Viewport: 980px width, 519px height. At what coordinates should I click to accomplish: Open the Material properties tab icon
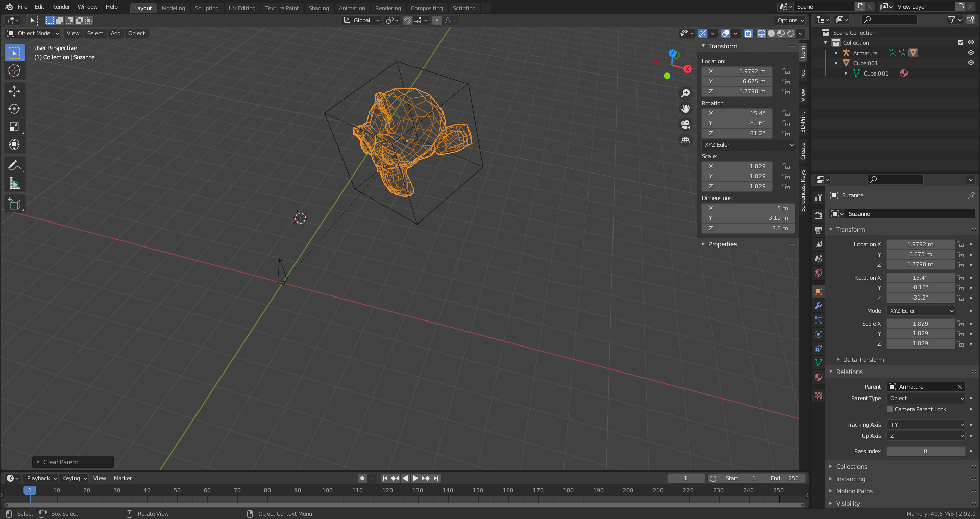click(x=818, y=377)
